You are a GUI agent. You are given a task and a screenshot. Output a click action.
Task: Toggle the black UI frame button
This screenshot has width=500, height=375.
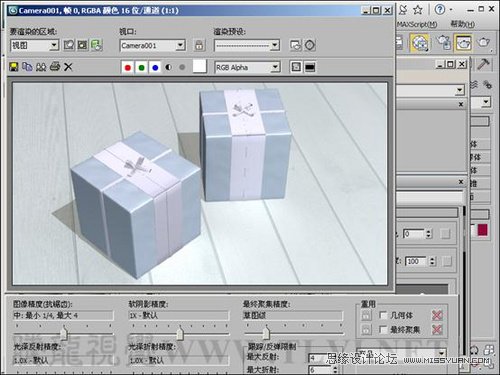tap(310, 67)
